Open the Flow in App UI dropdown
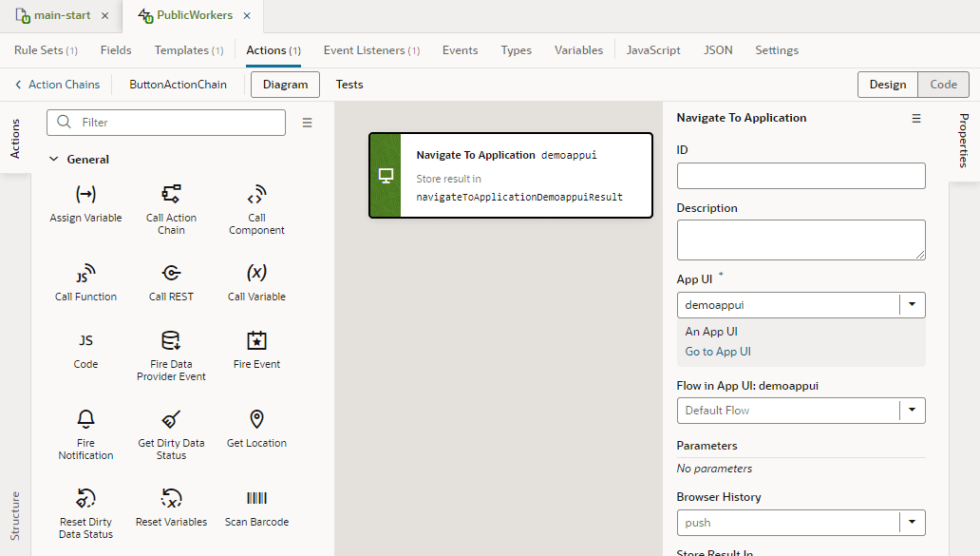 coord(911,410)
